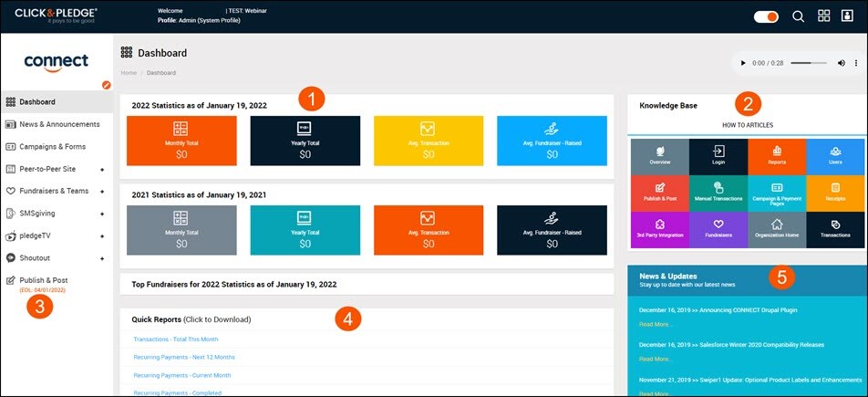
Task: Expand pledgeTV submenu plus sign
Action: [x=102, y=236]
